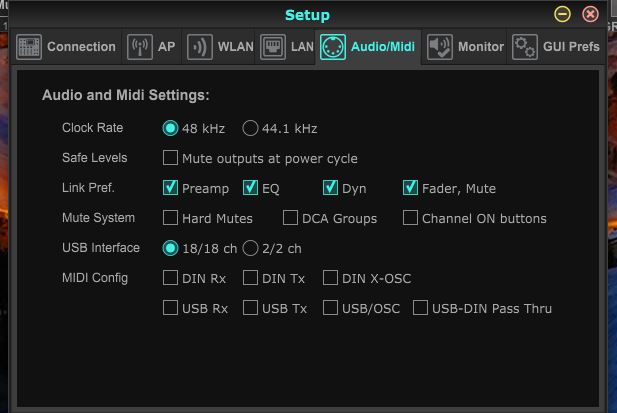Image resolution: width=617 pixels, height=413 pixels.
Task: Enable Mute outputs at power cycle
Action: click(x=170, y=158)
